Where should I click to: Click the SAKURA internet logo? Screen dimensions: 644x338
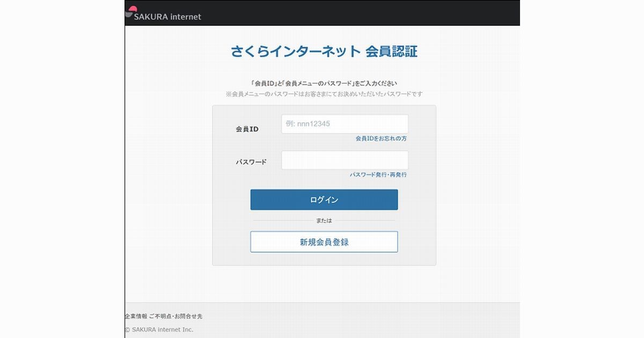(163, 14)
